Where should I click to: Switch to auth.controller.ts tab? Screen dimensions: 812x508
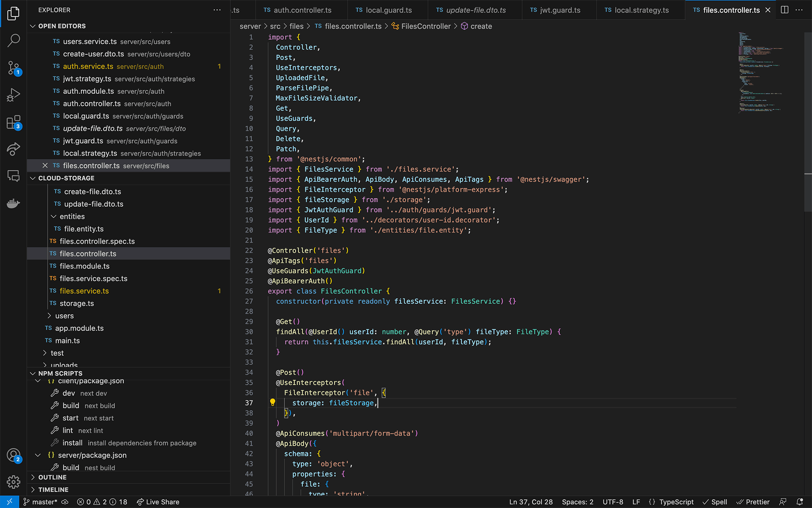point(302,10)
